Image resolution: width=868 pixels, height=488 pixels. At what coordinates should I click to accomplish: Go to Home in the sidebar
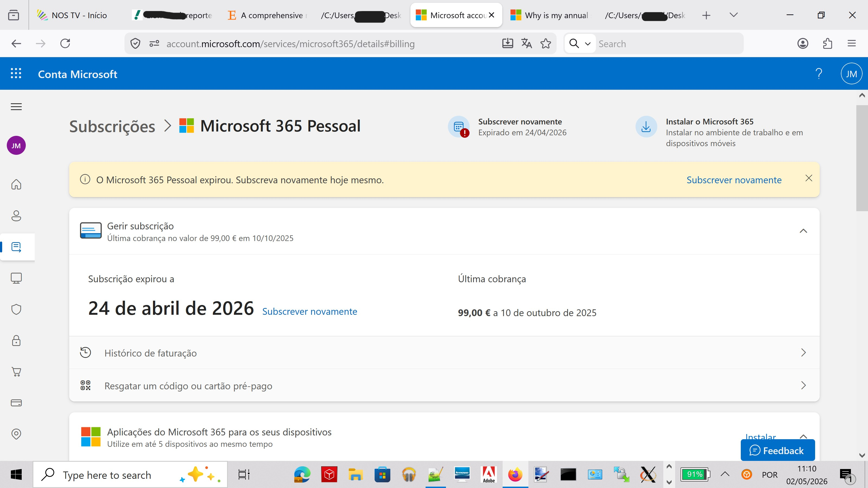[x=16, y=184]
